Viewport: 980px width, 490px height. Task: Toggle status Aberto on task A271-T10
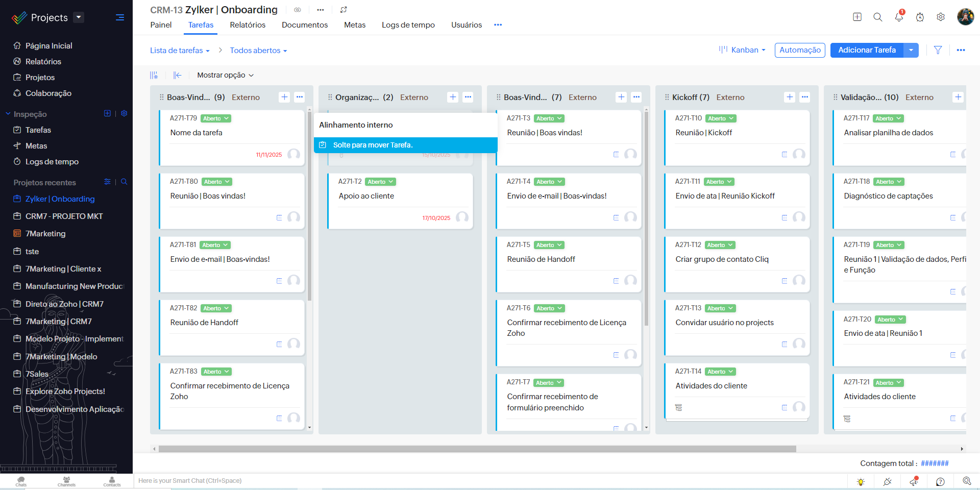pyautogui.click(x=721, y=118)
